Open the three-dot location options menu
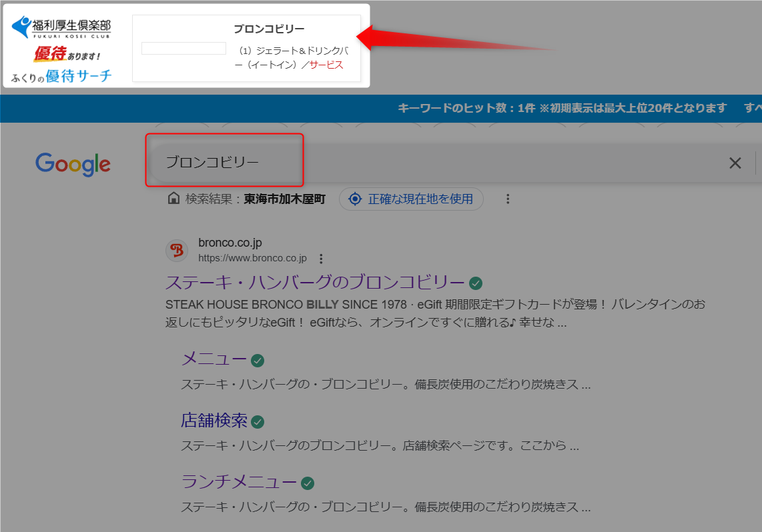The height and width of the screenshot is (532, 762). [508, 199]
